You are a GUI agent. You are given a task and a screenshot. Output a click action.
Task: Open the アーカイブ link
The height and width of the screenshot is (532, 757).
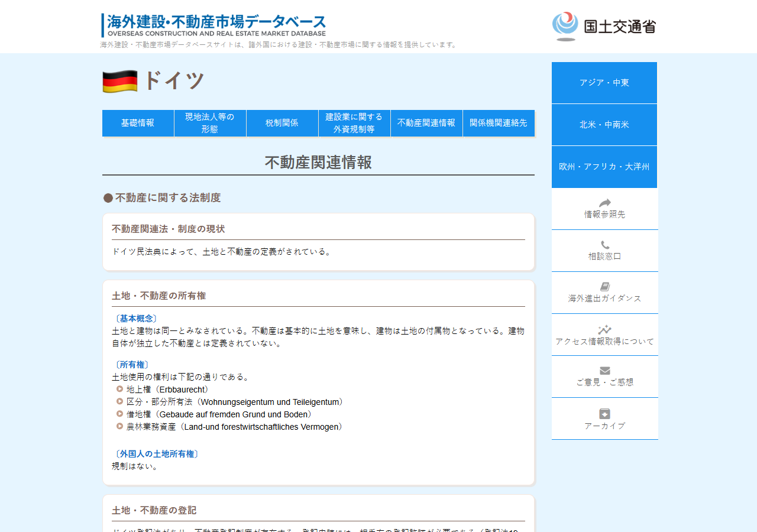pyautogui.click(x=604, y=419)
